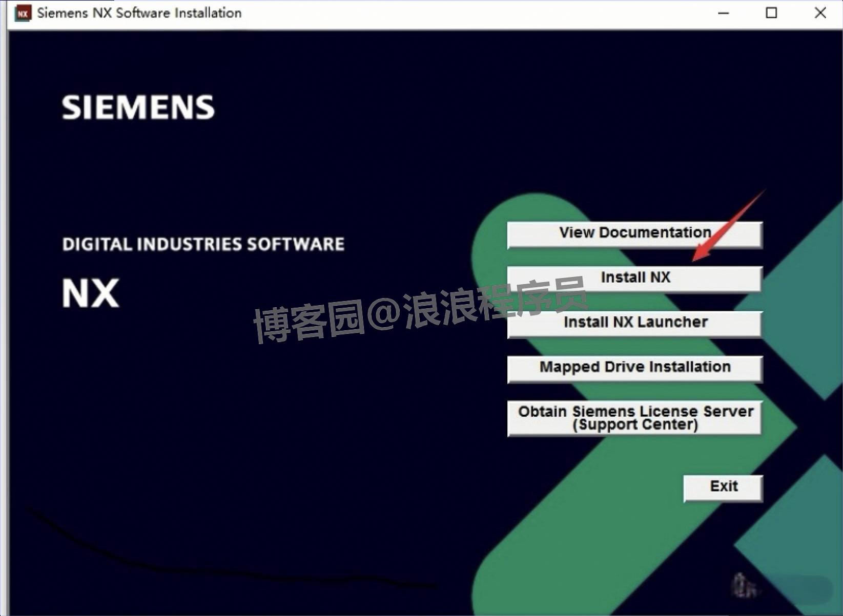Start the Install NX option
The height and width of the screenshot is (616, 843).
(635, 279)
